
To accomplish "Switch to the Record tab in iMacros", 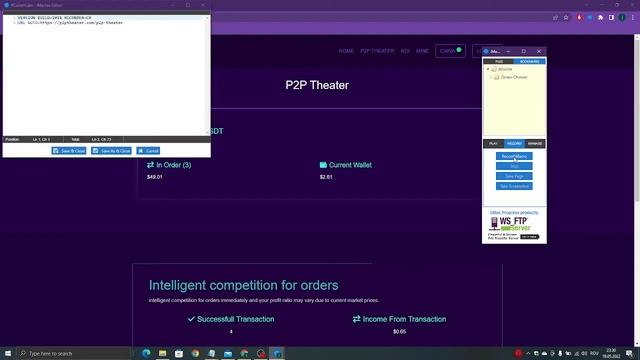I will click(x=514, y=144).
